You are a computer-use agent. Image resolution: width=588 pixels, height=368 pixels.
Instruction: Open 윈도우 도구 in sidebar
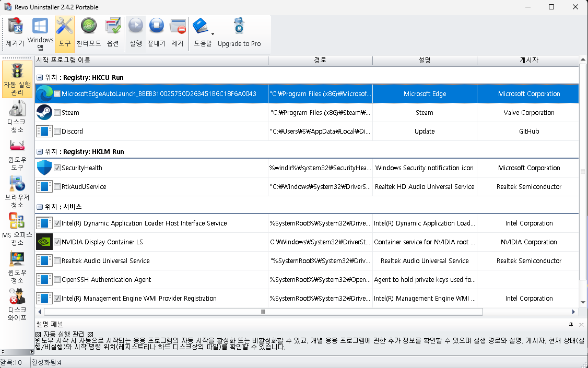pos(17,155)
